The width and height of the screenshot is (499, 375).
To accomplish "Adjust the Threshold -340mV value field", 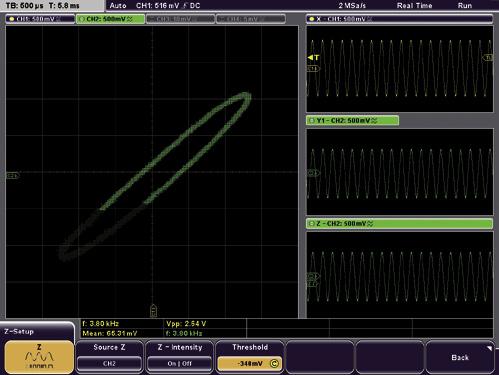I will (250, 363).
